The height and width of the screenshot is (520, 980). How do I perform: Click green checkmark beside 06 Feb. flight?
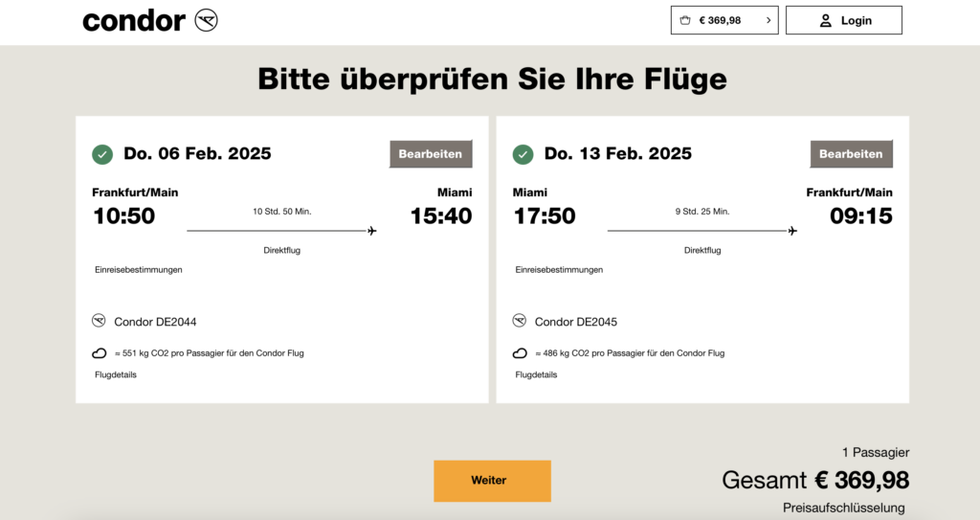click(x=102, y=154)
